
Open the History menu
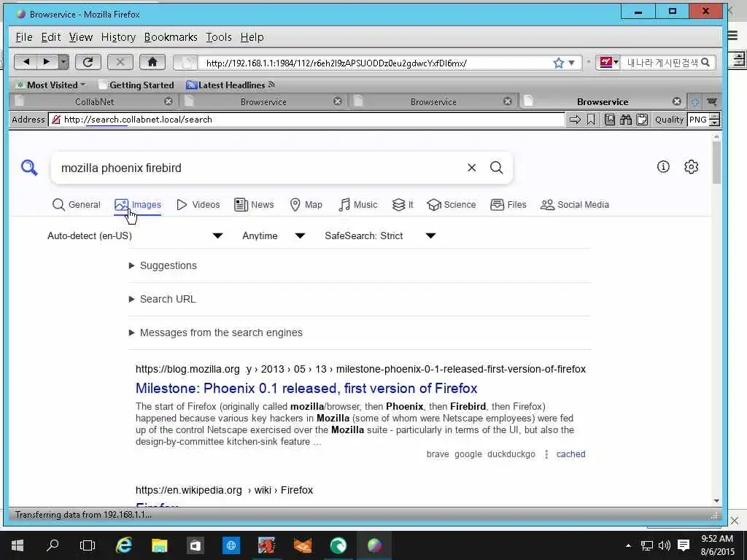click(x=118, y=37)
